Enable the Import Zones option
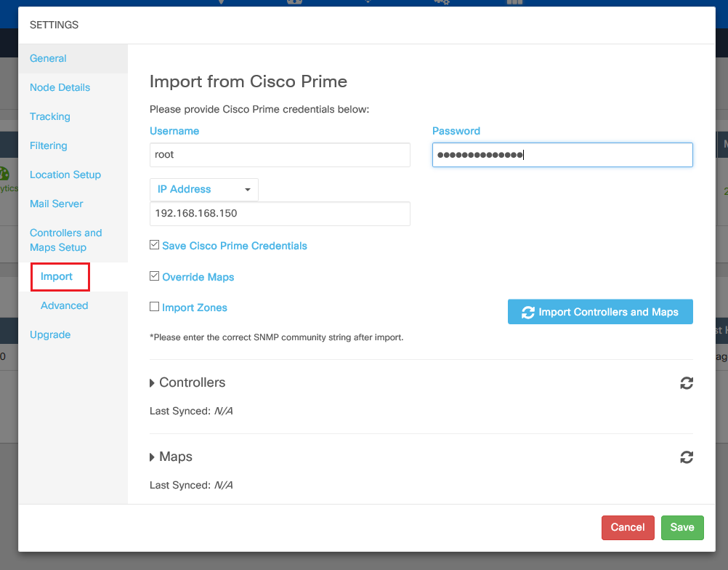Viewport: 728px width, 570px height. pyautogui.click(x=154, y=308)
